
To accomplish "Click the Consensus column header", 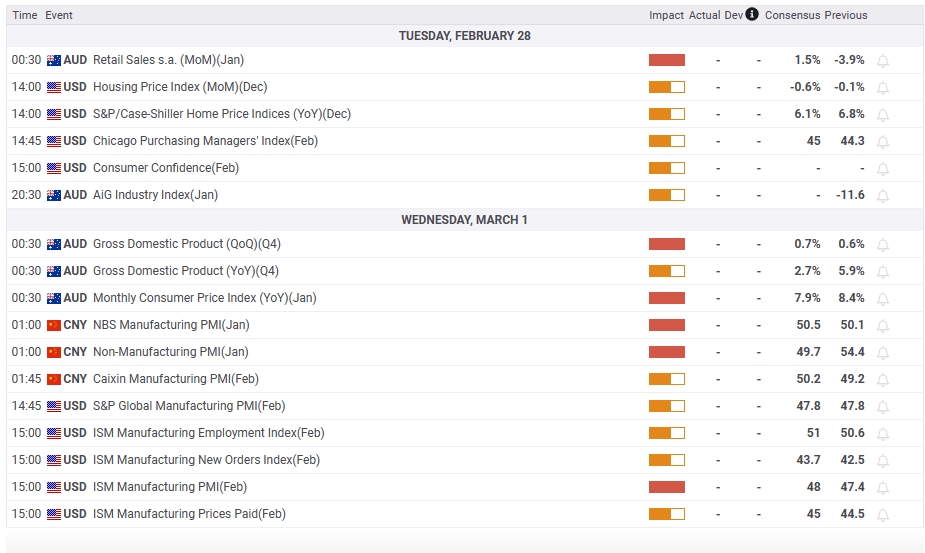I will tap(792, 15).
